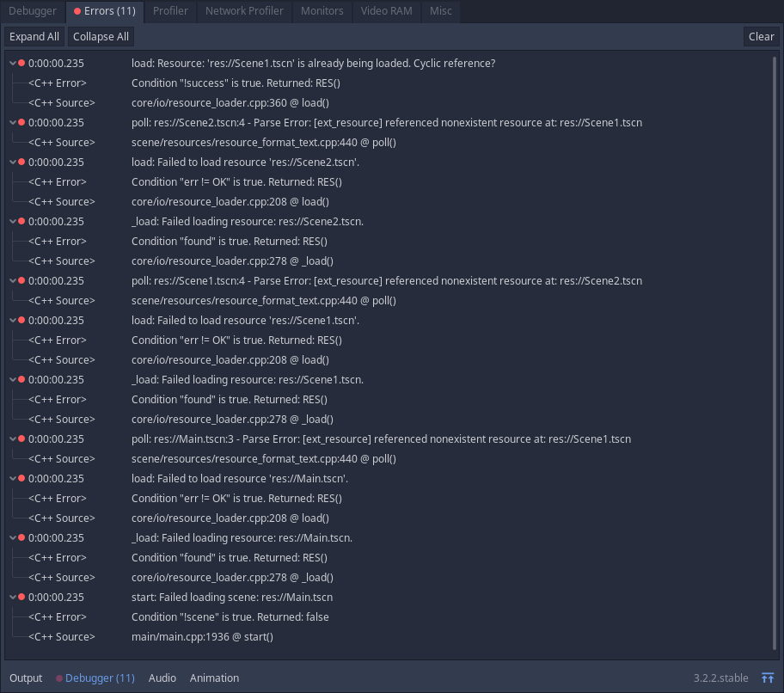Switch to the Profiler tab
The width and height of the screenshot is (784, 693).
click(169, 11)
